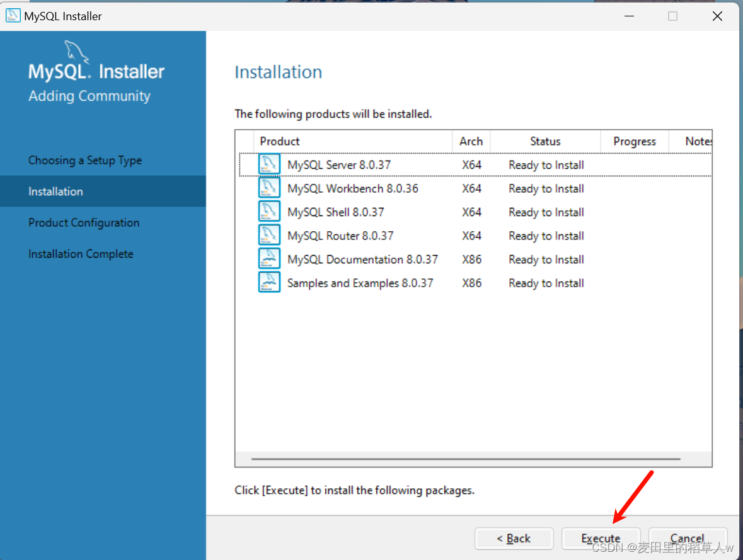Viewport: 743px width, 560px height.
Task: Minimize the MySQL Installer window
Action: pos(630,16)
